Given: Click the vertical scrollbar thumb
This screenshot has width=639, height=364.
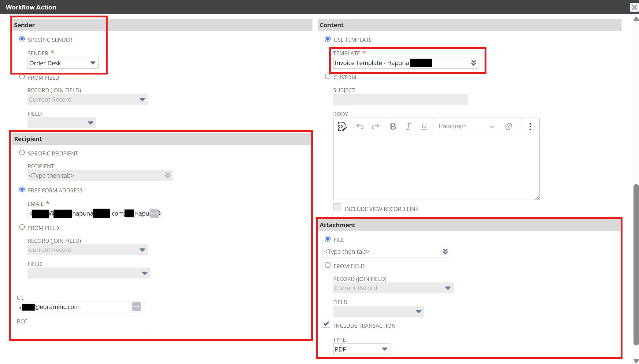Looking at the screenshot, I should click(636, 264).
